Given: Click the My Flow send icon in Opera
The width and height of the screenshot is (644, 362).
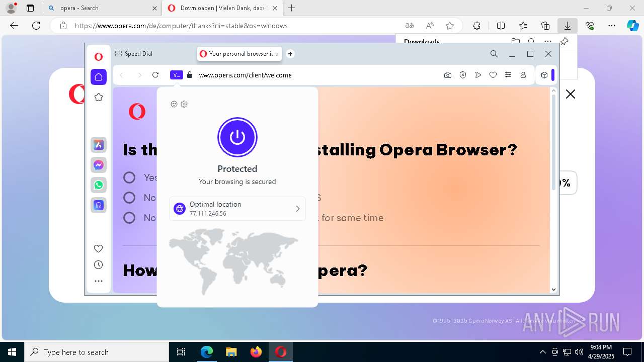Looking at the screenshot, I should click(x=478, y=75).
